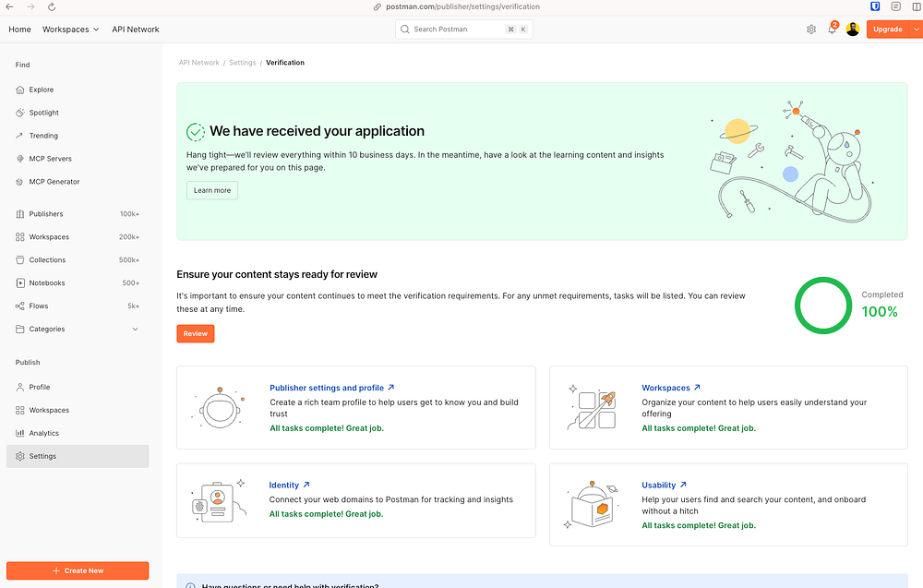Click the Profile person icon under Publish
This screenshot has height=588, width=923.
[x=20, y=388]
